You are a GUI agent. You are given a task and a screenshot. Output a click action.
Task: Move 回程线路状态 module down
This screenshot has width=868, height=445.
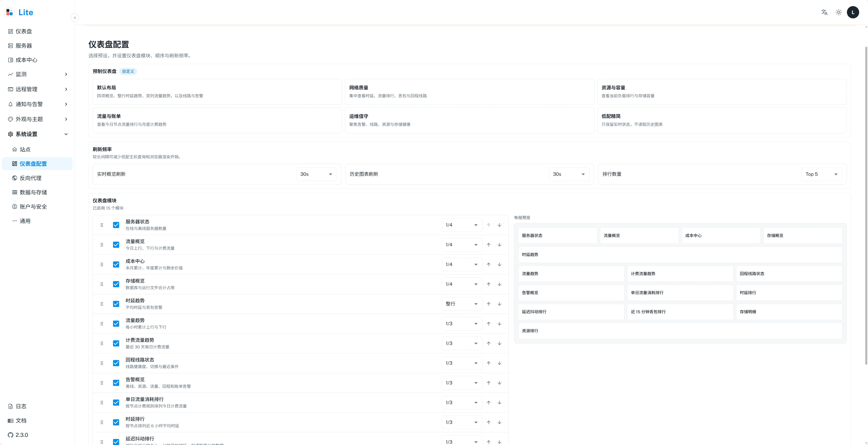pyautogui.click(x=499, y=363)
